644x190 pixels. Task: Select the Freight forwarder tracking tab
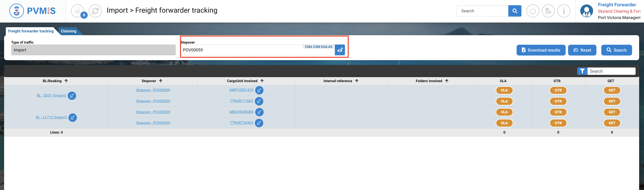point(31,31)
